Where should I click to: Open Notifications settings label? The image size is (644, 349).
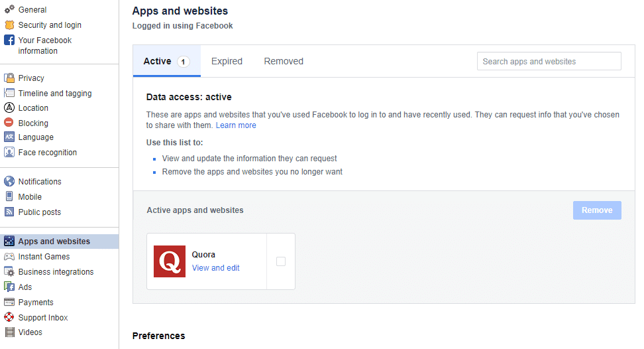coord(40,182)
